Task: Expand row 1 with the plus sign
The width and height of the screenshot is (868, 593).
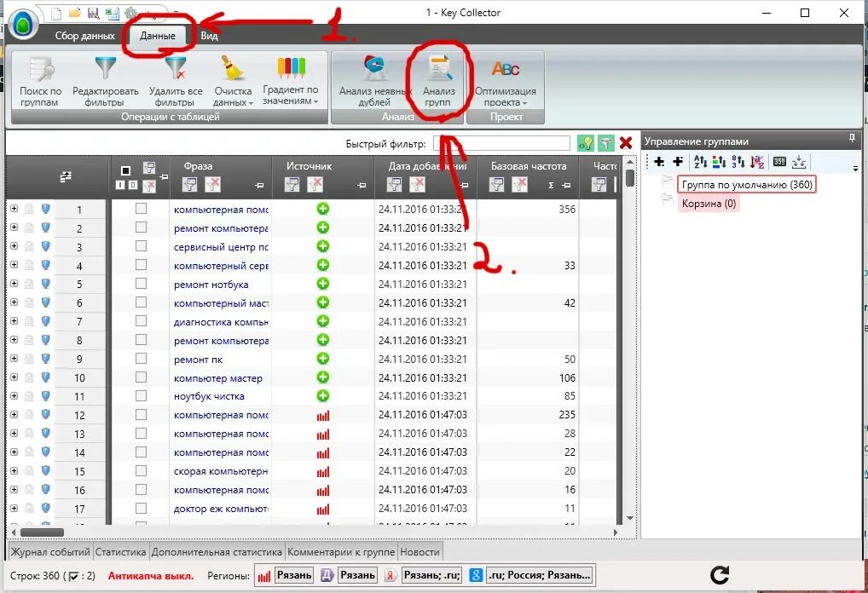Action: (x=14, y=209)
